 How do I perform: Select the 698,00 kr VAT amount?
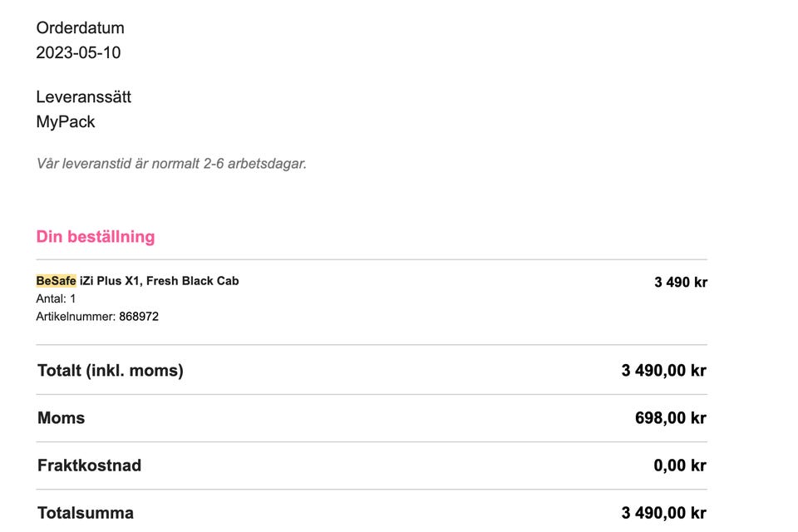[670, 418]
